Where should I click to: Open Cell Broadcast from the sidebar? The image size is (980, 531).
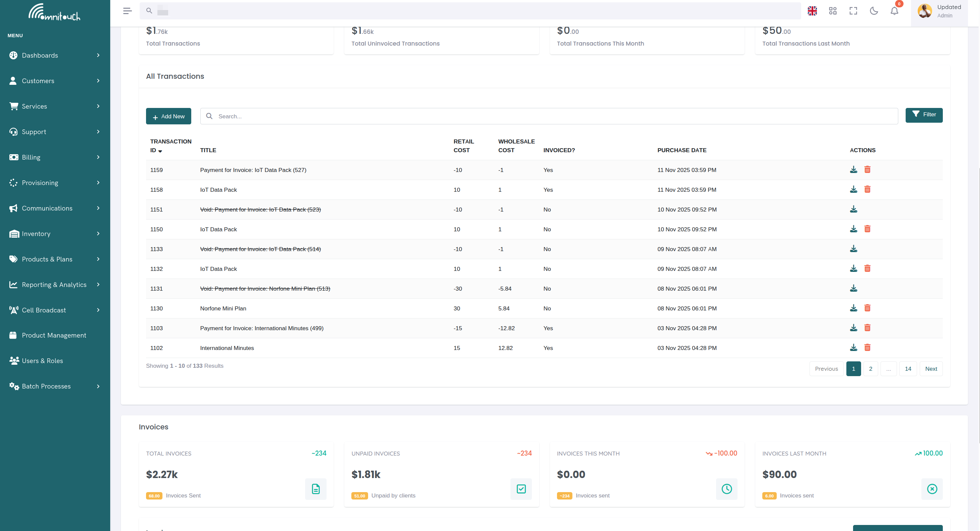click(x=44, y=310)
